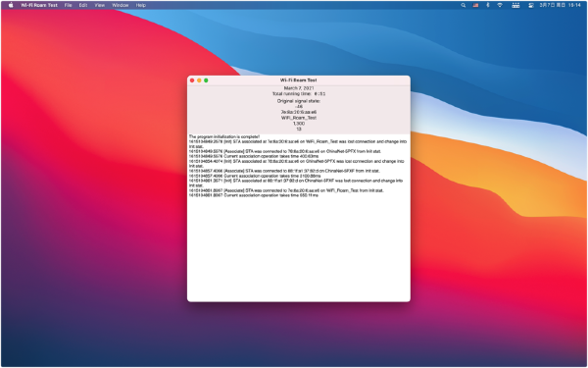Click the log line ending 3100.86ms
The height and width of the screenshot is (368, 588).
[x=255, y=176]
